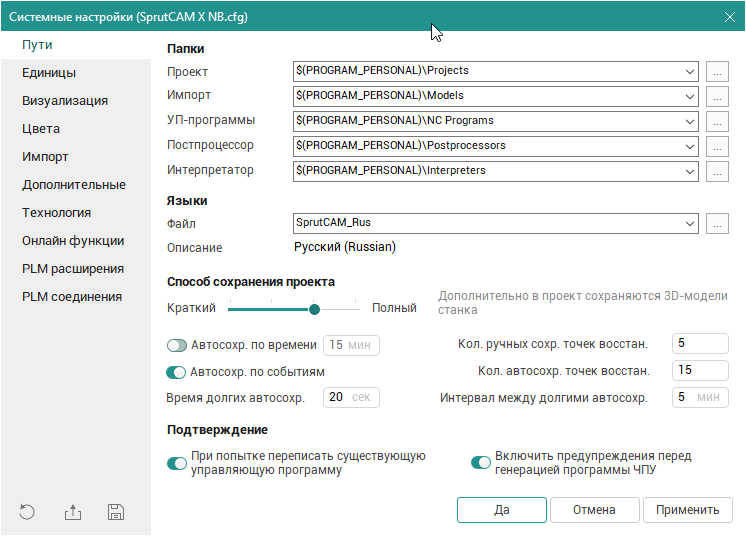Screen dimensions: 746x536
Task: Click the save settings floppy disk icon
Action: (116, 512)
